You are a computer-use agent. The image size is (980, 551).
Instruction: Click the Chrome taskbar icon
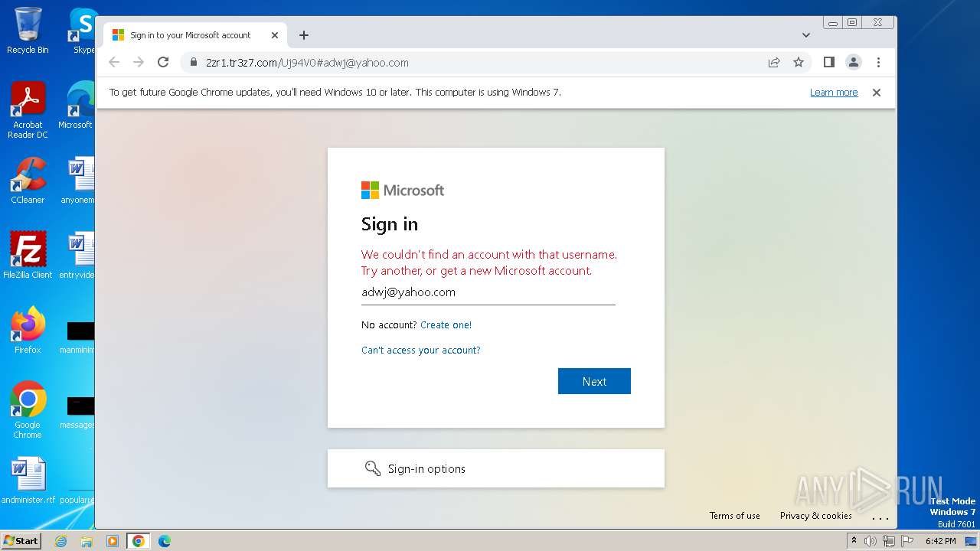(139, 541)
